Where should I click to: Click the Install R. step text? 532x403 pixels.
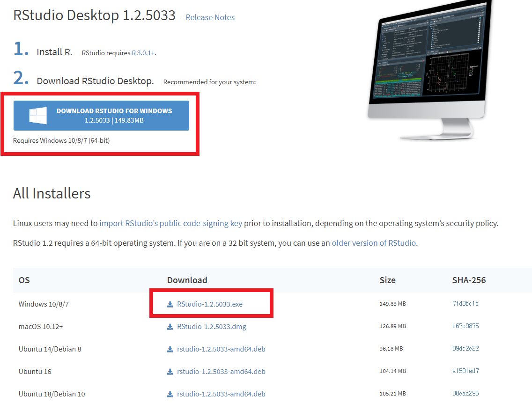point(55,52)
